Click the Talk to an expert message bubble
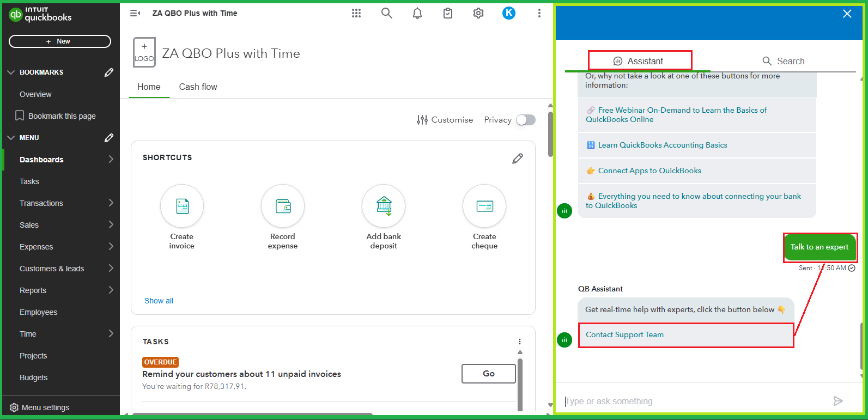Image resolution: width=868 pixels, height=420 pixels. coord(820,247)
